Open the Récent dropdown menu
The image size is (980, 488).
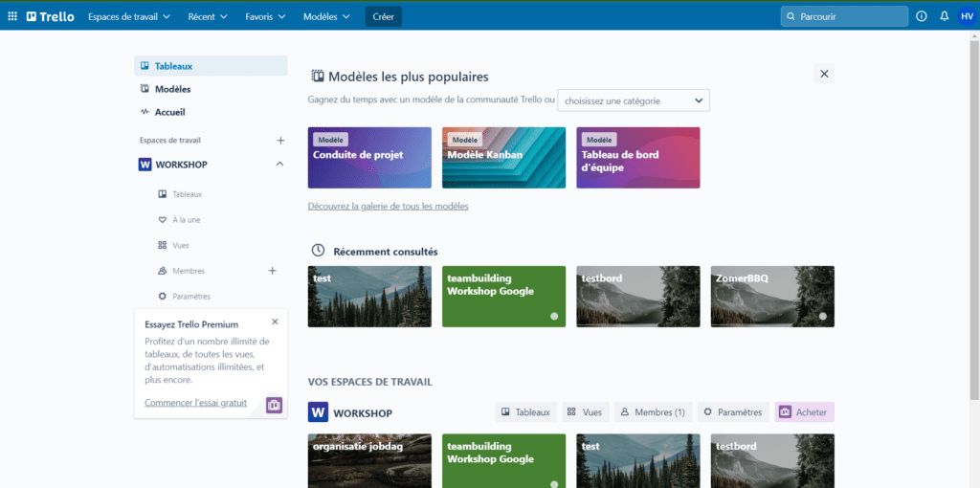pyautogui.click(x=208, y=17)
